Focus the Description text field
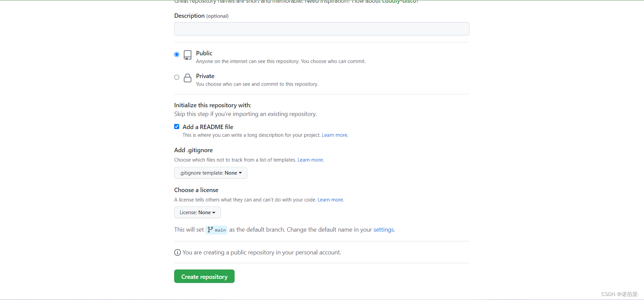The image size is (644, 300). 321,29
